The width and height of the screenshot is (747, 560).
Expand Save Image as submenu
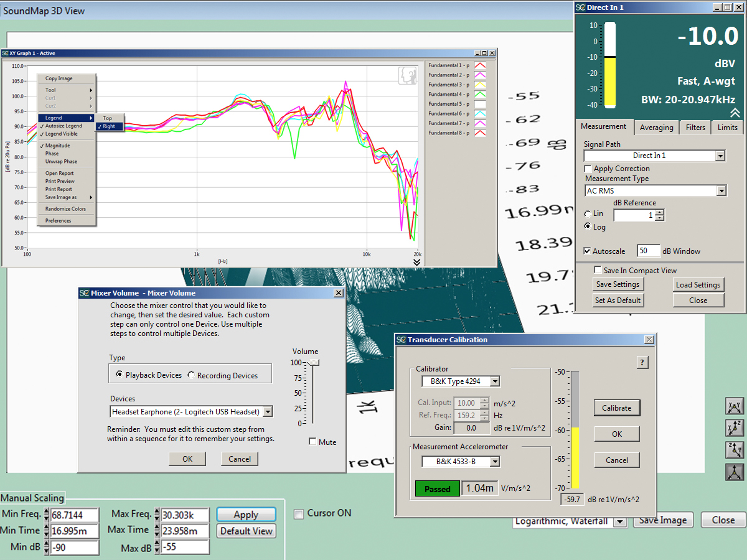pyautogui.click(x=68, y=197)
